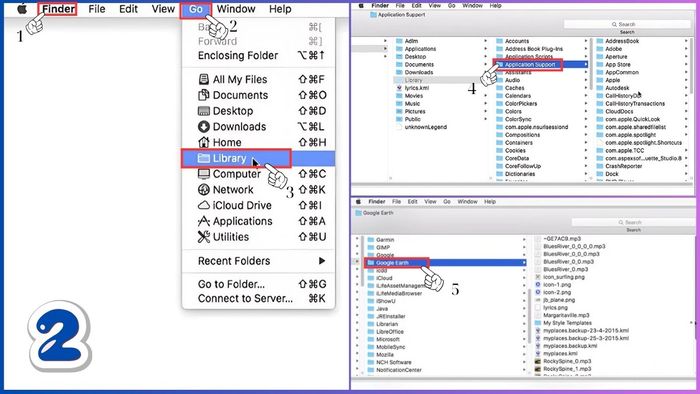Select 'com.apple.spotlight.Shortcuts' row

(x=643, y=143)
